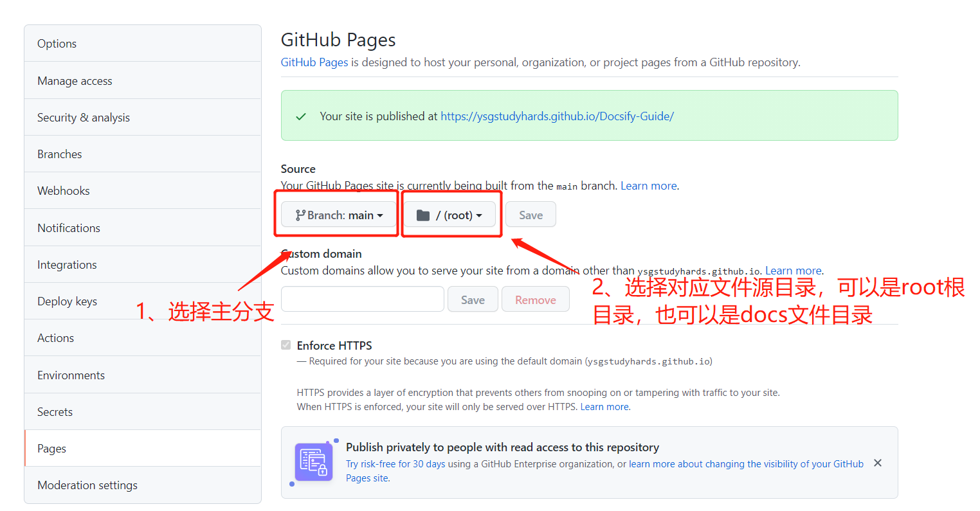Click the GitHub Pages heading
Screen dimensions: 980x511
point(338,40)
